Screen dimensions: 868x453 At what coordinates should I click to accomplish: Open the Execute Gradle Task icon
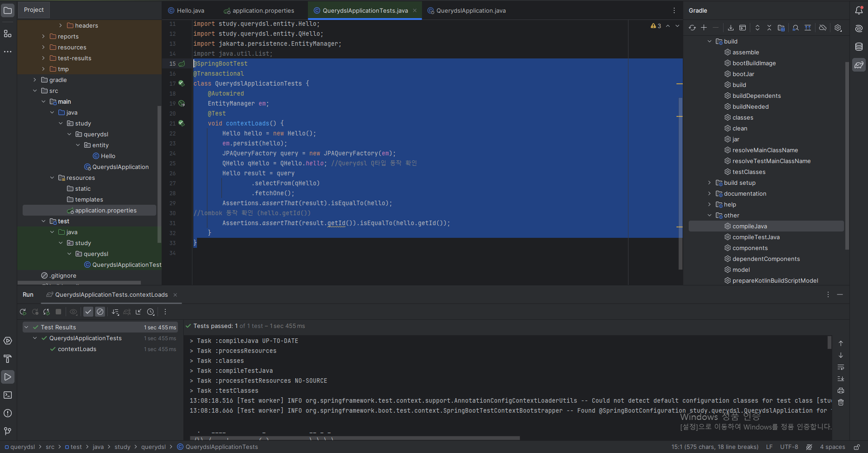pos(743,28)
